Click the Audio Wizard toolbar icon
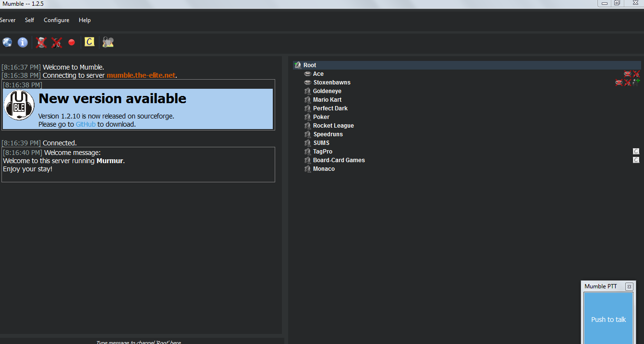 pyautogui.click(x=108, y=42)
